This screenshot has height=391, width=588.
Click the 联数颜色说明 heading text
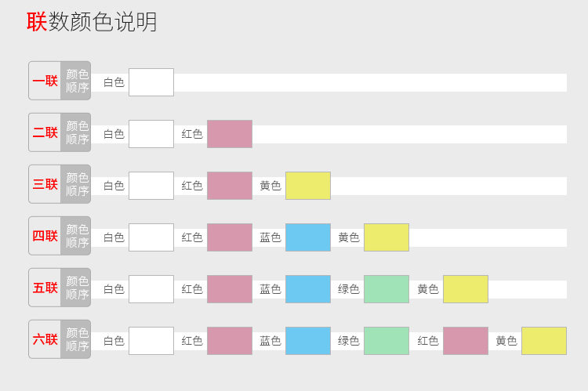coord(93,22)
